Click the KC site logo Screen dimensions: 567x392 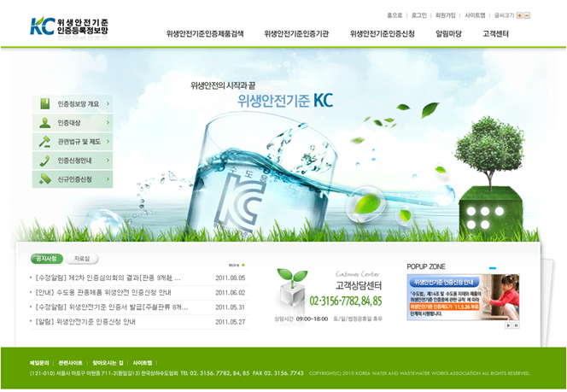pos(68,26)
